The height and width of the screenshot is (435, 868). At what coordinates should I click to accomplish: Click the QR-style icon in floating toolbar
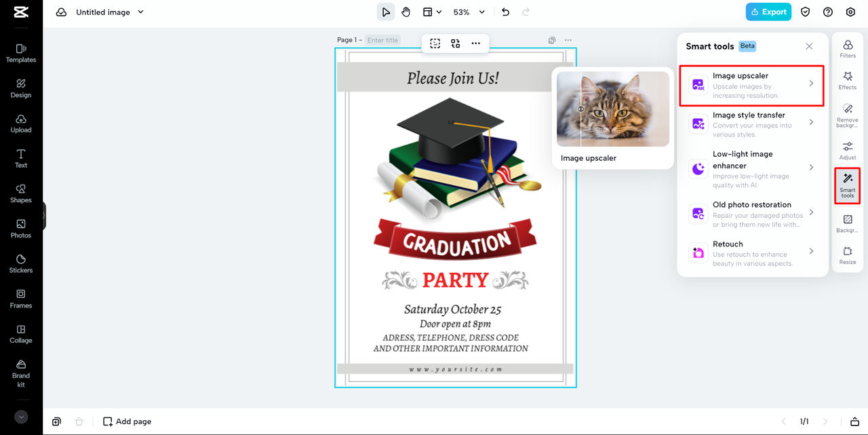coord(456,43)
